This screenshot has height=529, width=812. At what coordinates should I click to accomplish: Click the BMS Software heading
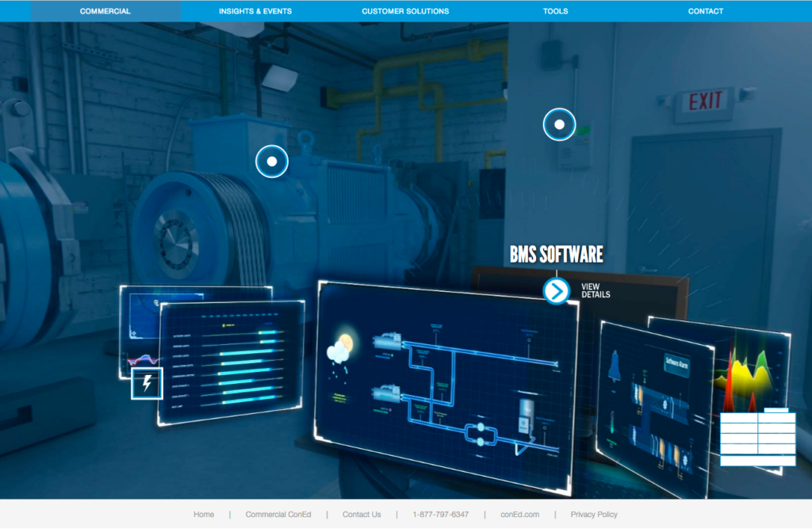click(556, 255)
